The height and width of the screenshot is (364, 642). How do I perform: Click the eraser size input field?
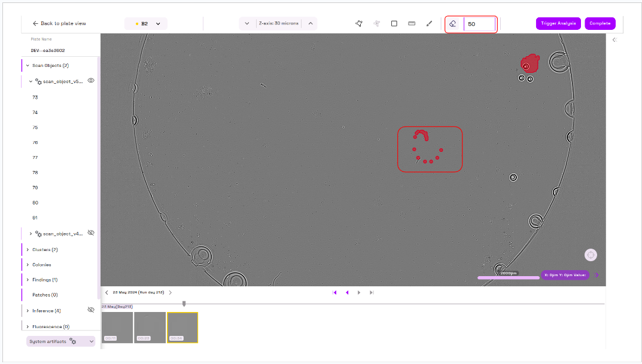coord(480,24)
